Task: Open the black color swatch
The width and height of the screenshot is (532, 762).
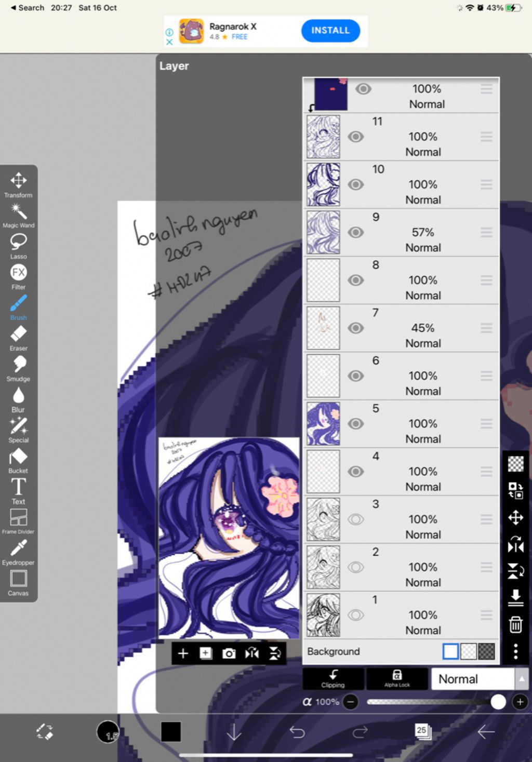Action: [x=171, y=732]
